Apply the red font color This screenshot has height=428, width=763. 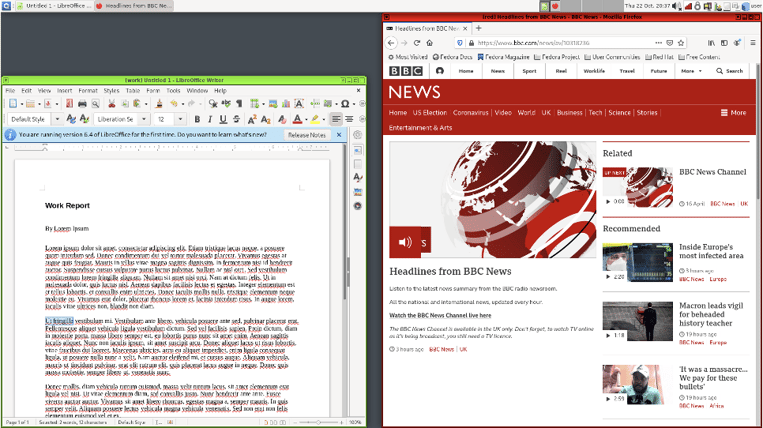[297, 119]
